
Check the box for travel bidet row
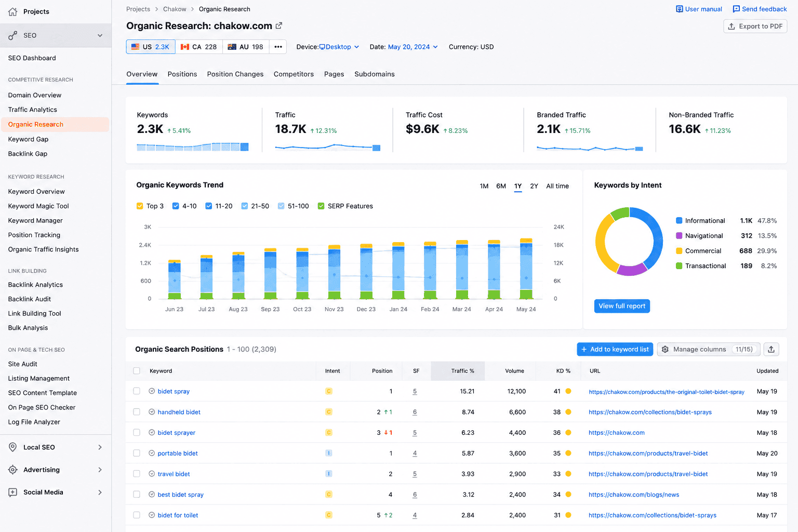point(137,474)
